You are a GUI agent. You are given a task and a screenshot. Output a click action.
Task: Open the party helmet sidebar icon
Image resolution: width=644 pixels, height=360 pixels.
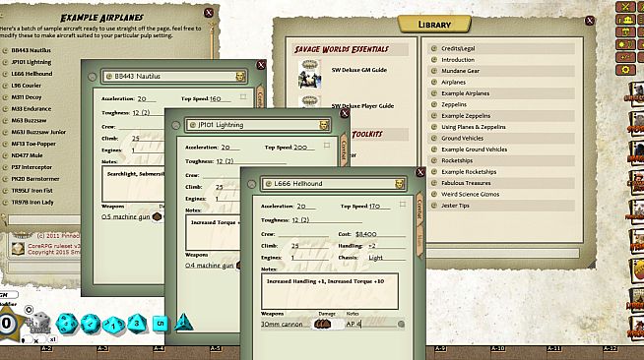[625, 20]
